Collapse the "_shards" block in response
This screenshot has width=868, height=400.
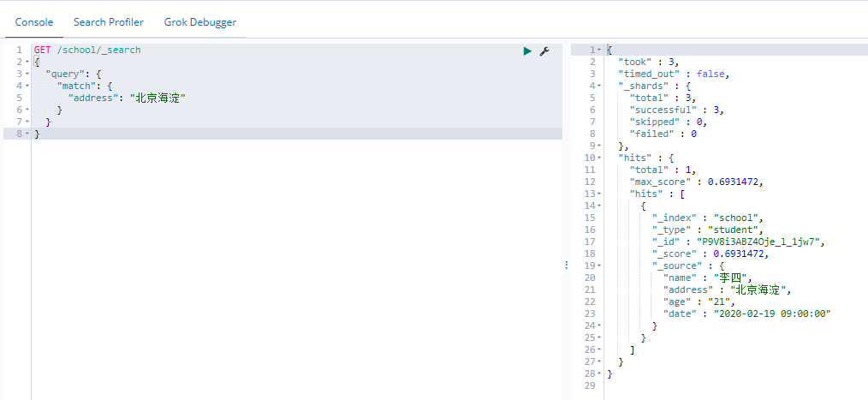coord(599,87)
